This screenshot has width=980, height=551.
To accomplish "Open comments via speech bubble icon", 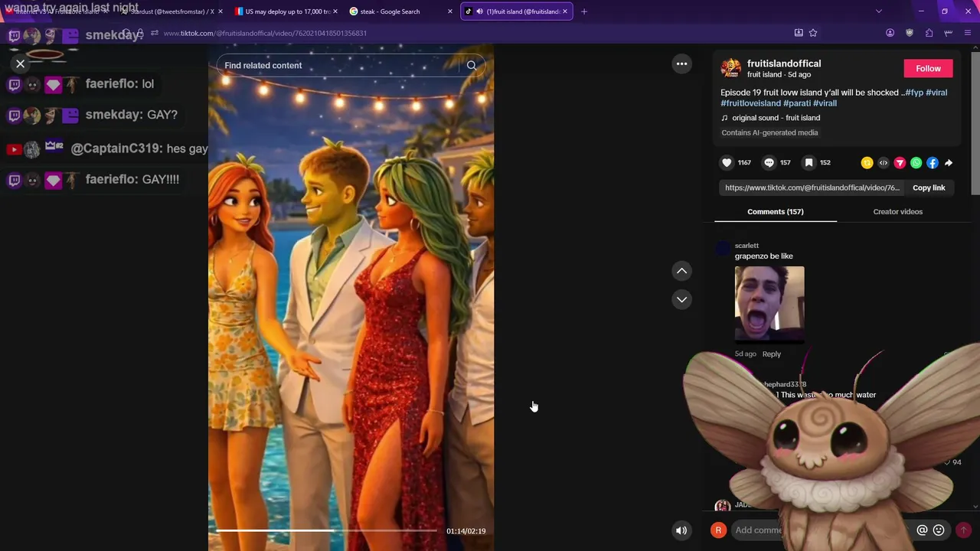I will coord(769,162).
